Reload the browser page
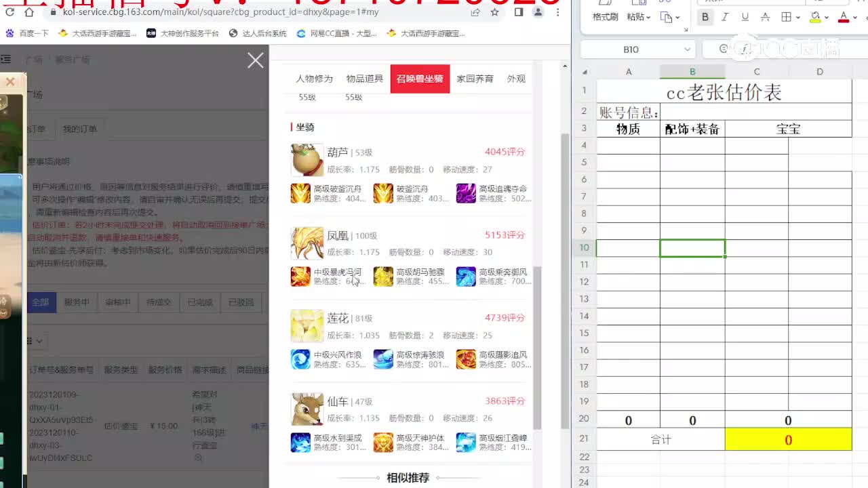868x488 pixels. point(9,12)
